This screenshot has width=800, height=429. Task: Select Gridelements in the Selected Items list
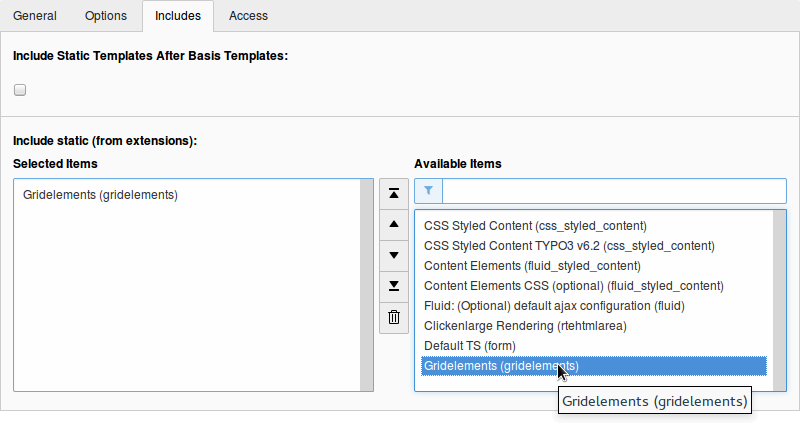[100, 195]
